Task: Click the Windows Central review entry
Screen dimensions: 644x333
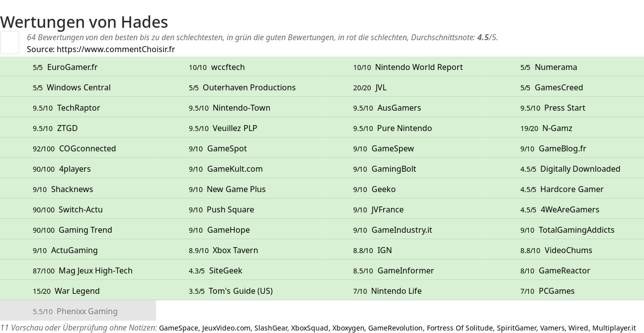Action: [72, 87]
